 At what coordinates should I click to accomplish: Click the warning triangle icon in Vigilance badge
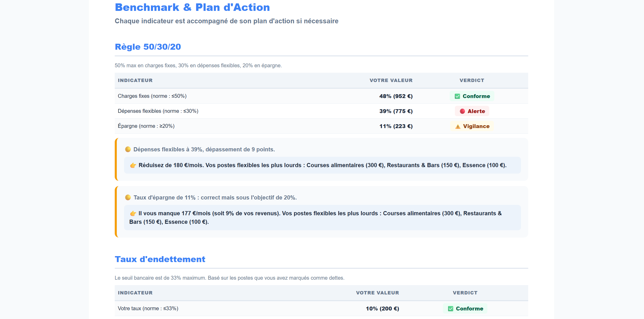(x=458, y=127)
